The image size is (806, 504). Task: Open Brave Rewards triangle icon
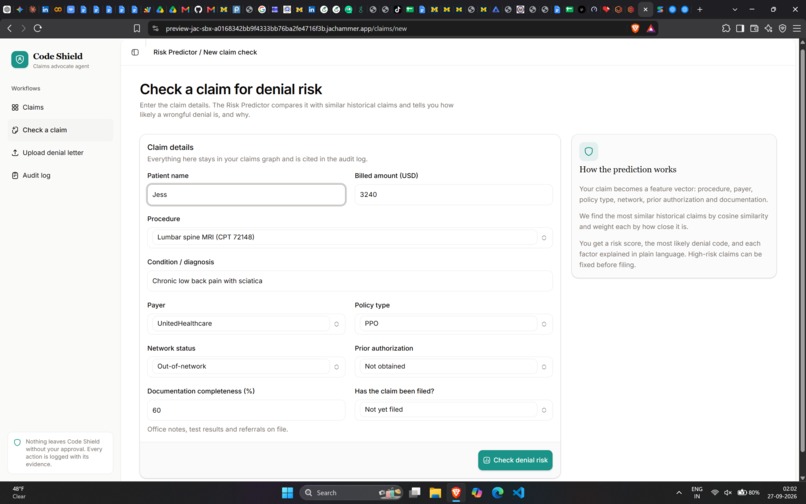pos(651,28)
